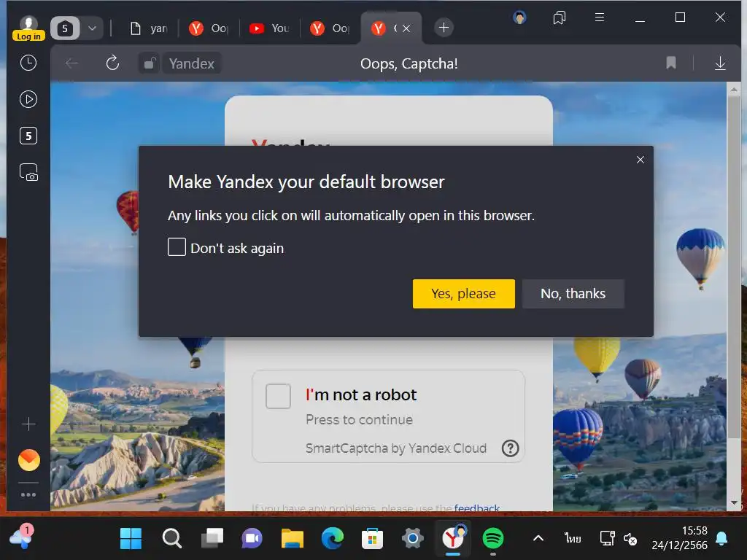This screenshot has height=560, width=747.
Task: Click the user profile avatar in title bar
Action: coord(519,17)
